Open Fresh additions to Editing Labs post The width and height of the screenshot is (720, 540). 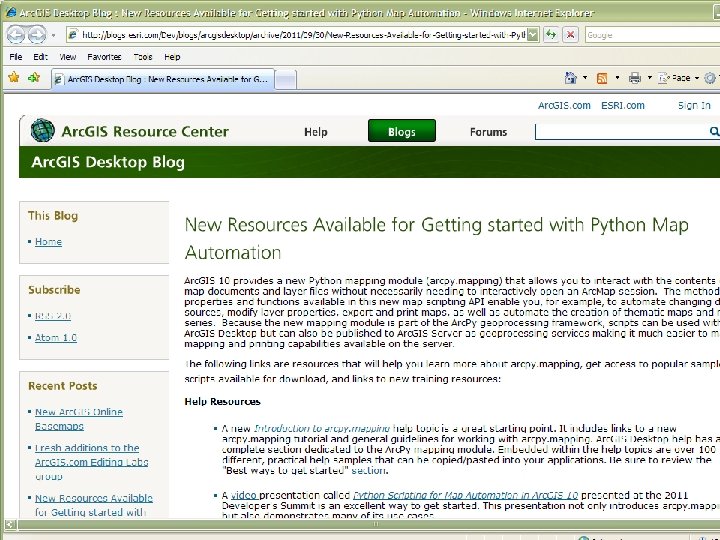(91, 462)
